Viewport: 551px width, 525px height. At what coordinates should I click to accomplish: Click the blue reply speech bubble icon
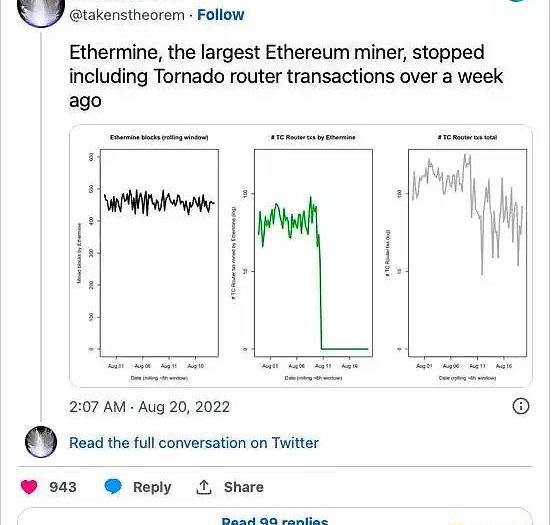tap(113, 487)
